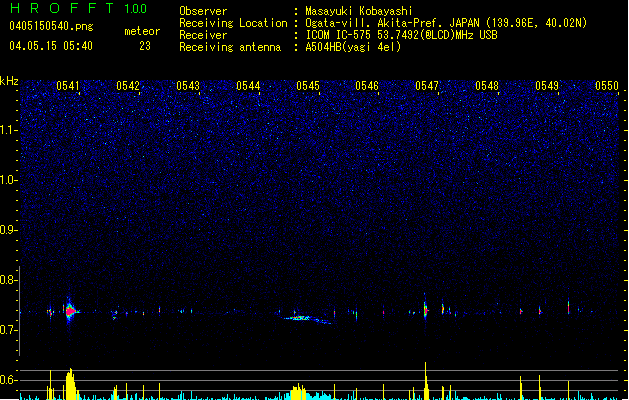This screenshot has height=400, width=629.
Task: Click the 0544 time marker
Action: click(x=248, y=86)
